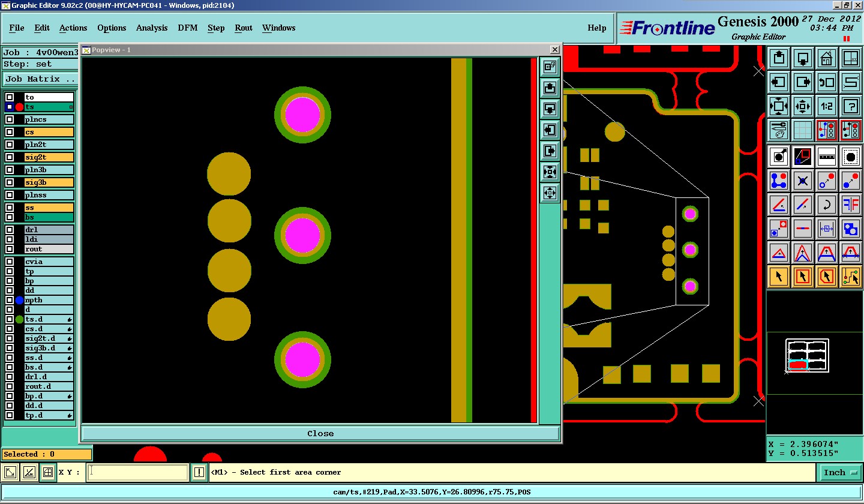Toggle checkbox for layer rout
This screenshot has height=504, width=864.
coord(10,249)
